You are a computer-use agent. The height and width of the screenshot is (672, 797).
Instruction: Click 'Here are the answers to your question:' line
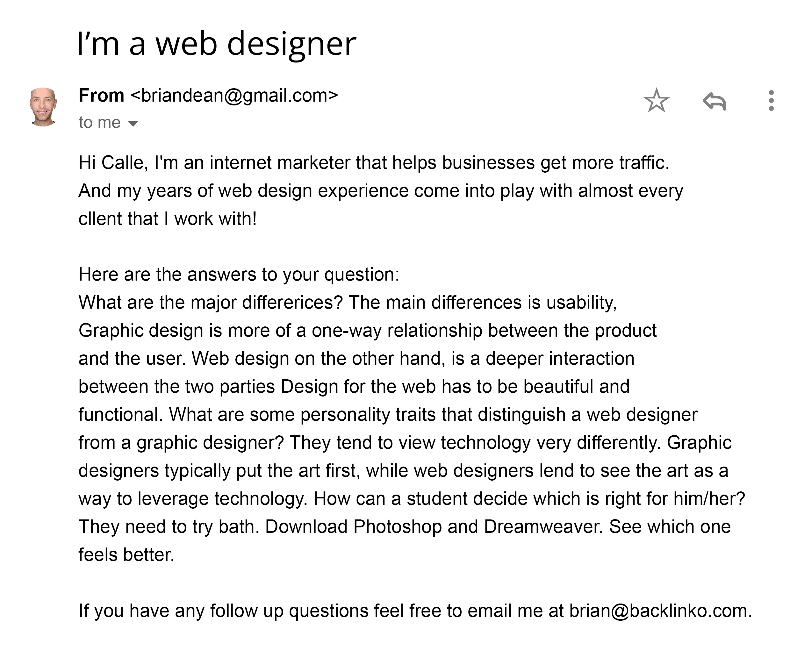point(239,275)
